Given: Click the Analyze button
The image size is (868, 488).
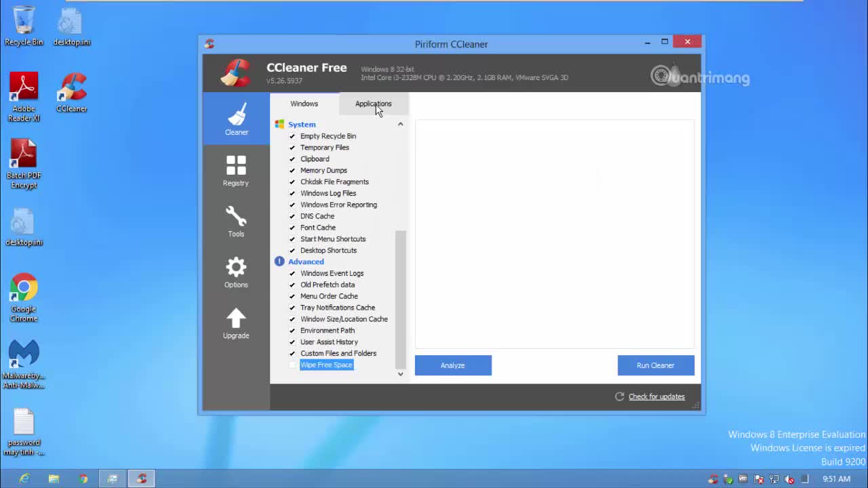Looking at the screenshot, I should pos(453,365).
